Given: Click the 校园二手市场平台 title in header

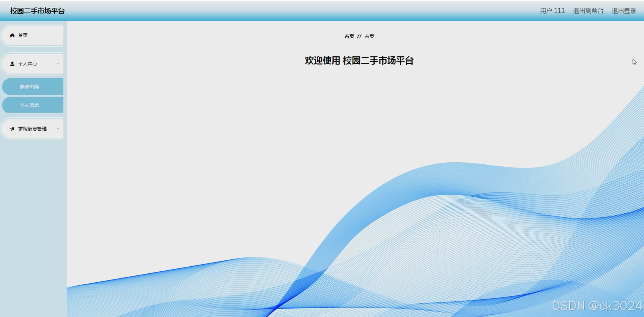Looking at the screenshot, I should (37, 11).
